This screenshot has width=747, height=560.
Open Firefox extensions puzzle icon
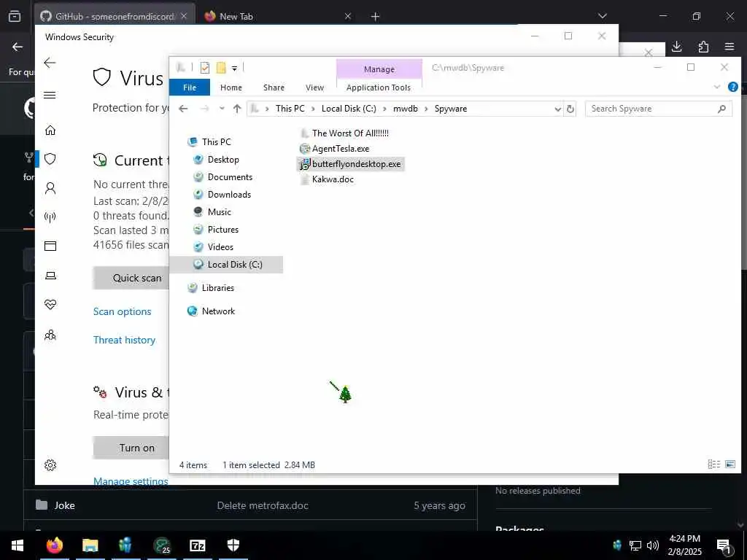[x=703, y=46]
